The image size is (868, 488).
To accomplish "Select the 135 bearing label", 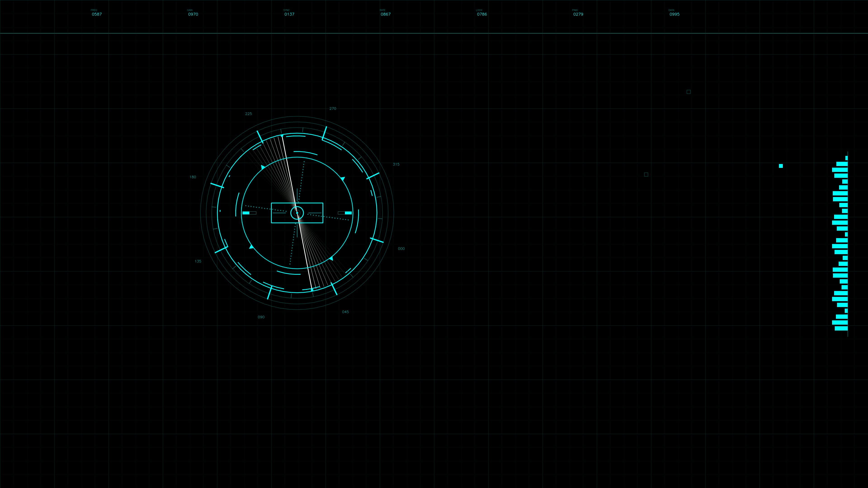I will (198, 261).
